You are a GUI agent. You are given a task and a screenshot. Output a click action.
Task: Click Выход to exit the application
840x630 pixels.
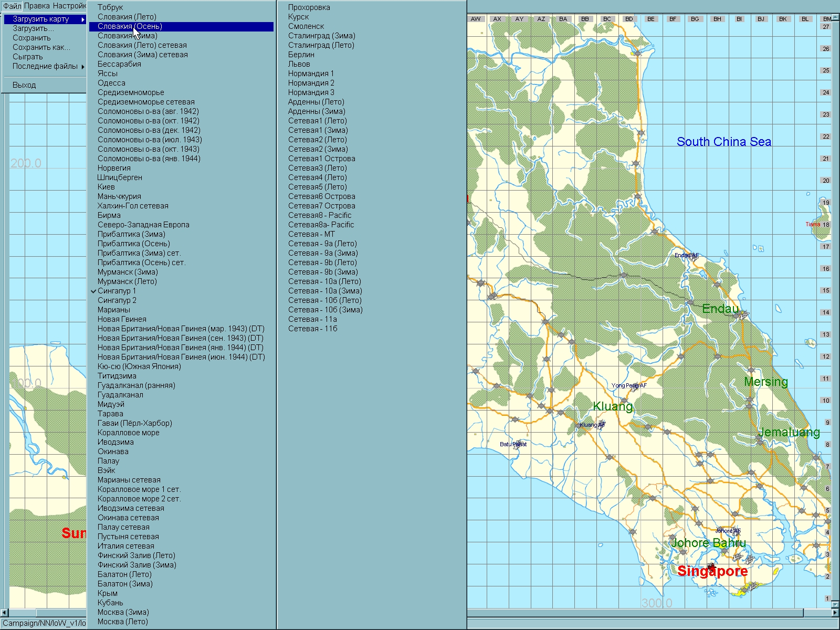[x=24, y=85]
